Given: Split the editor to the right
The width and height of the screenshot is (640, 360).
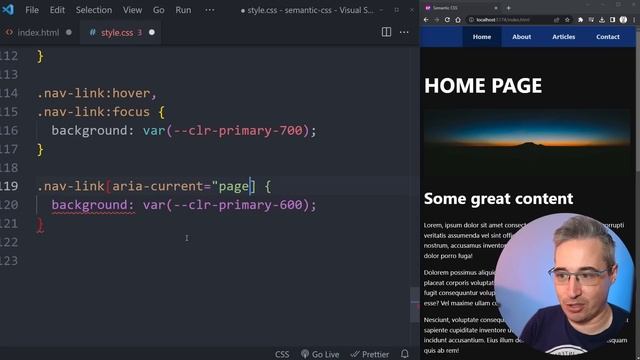Looking at the screenshot, I should (386, 32).
